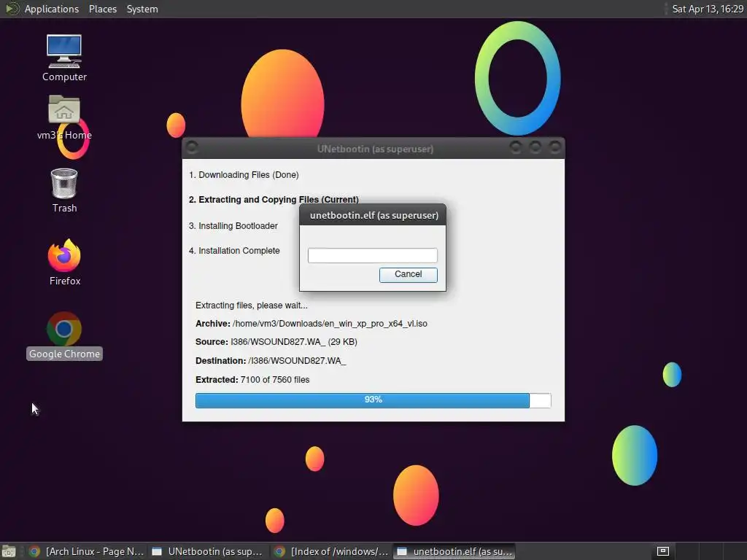Open the Applications menu
Viewport: 747px width, 560px height.
point(52,9)
